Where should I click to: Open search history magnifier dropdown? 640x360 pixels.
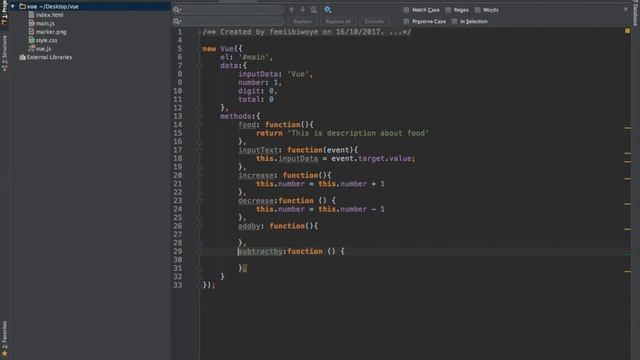(x=177, y=10)
